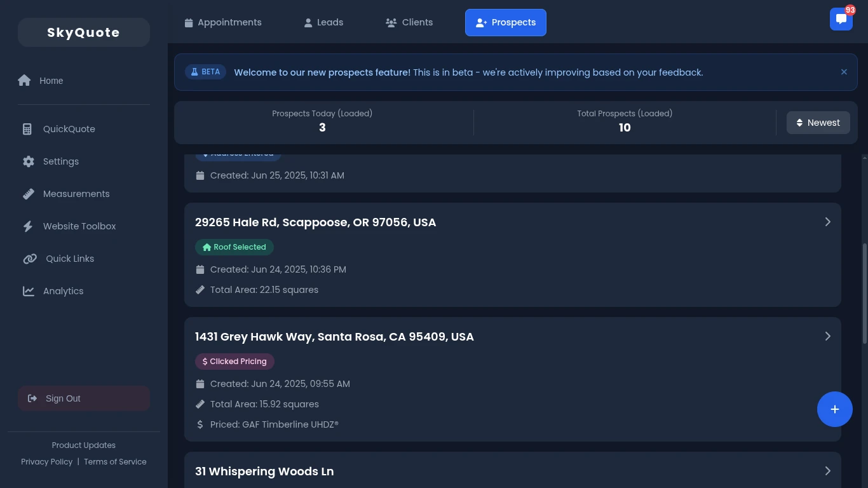The width and height of the screenshot is (868, 488).
Task: Click the Home house icon in sidebar
Action: [24, 80]
